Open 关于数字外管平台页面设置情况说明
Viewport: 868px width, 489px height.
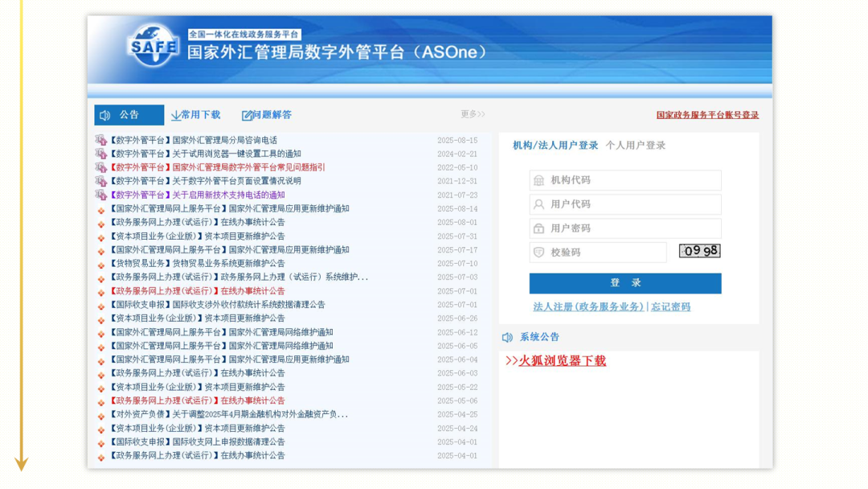coord(206,181)
